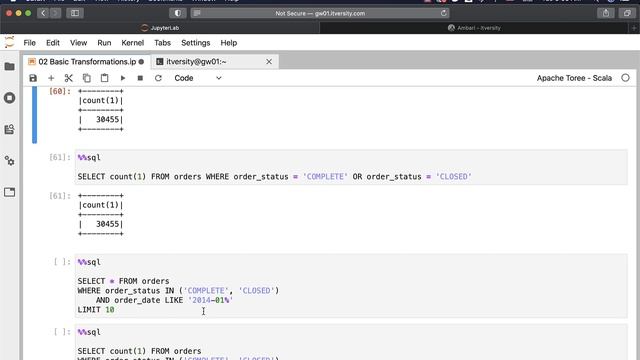
Task: Click the bottom cell with SELECT count(1) FROM orders
Action: tap(351, 343)
